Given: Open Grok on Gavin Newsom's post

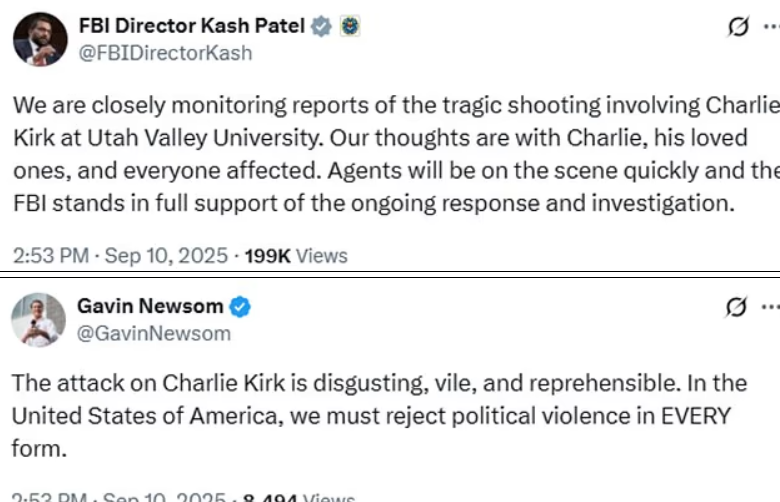Looking at the screenshot, I should click(x=738, y=307).
